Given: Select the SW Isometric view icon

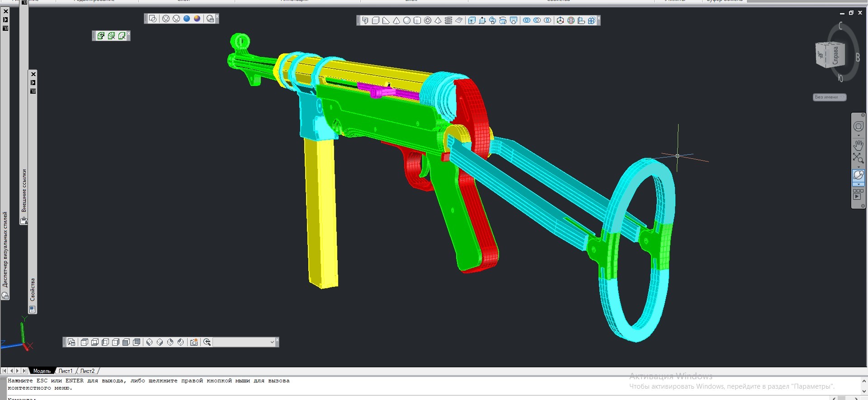Looking at the screenshot, I should [x=150, y=343].
